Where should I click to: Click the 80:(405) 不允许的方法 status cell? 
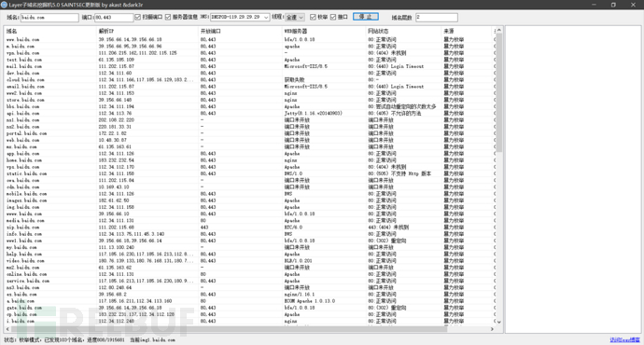[394, 113]
